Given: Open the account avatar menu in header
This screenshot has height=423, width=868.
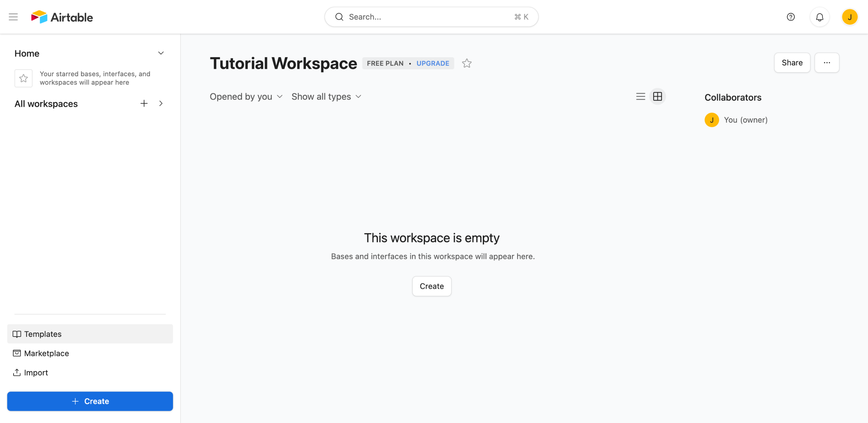Looking at the screenshot, I should (850, 17).
